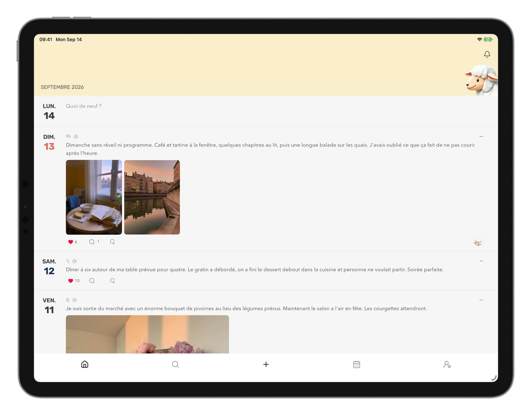Viewport: 532px width, 416px height.
Task: Tap the SAM. 12 date
Action: 49,267
